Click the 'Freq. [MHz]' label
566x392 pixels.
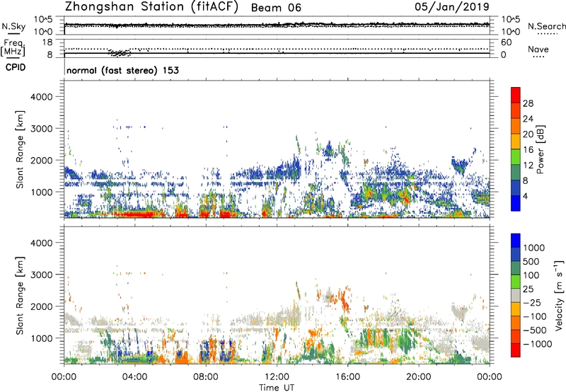point(13,48)
